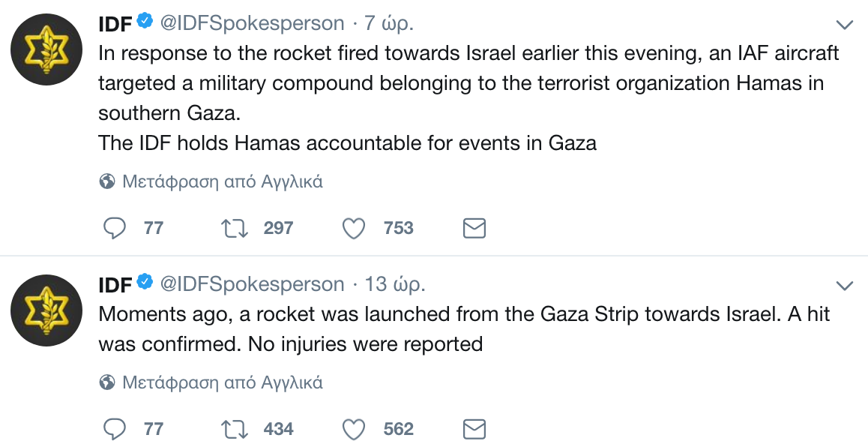Retweet the IAF aircraft response tweet
The width and height of the screenshot is (868, 447).
click(x=235, y=228)
